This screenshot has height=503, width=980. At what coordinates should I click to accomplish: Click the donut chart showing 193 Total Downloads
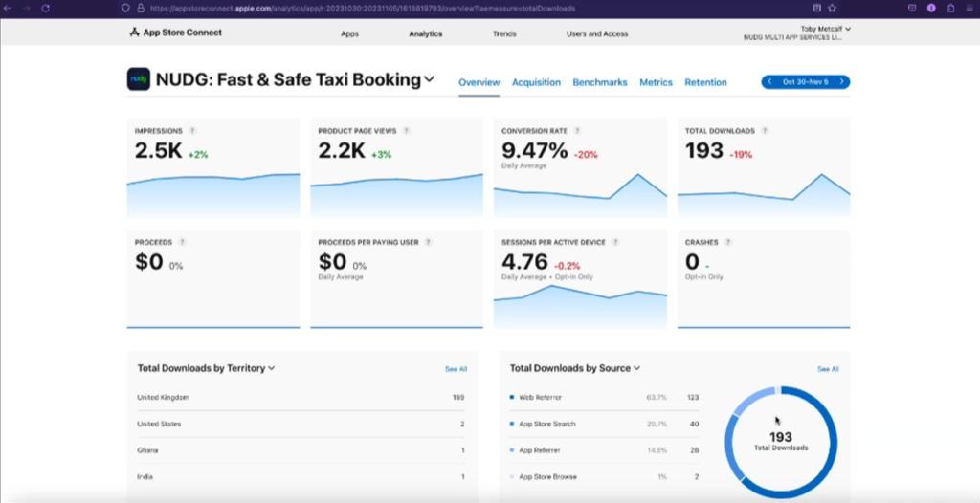coord(781,443)
